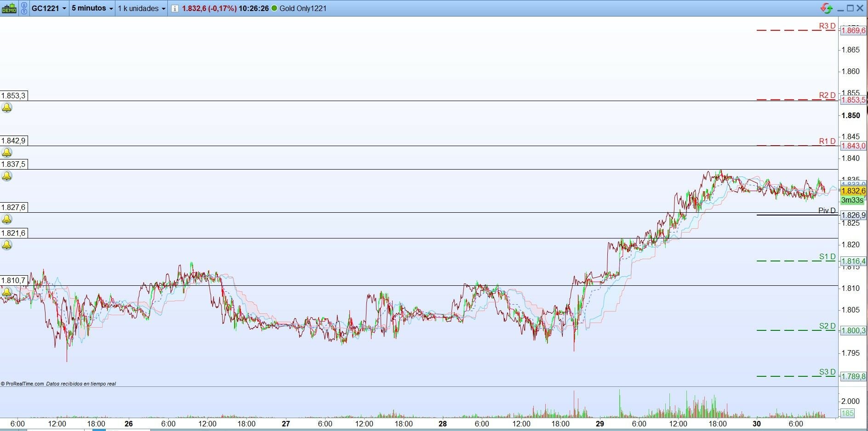Screen dimensions: 868x431
Task: Click the S1 D pivot label
Action: click(827, 257)
